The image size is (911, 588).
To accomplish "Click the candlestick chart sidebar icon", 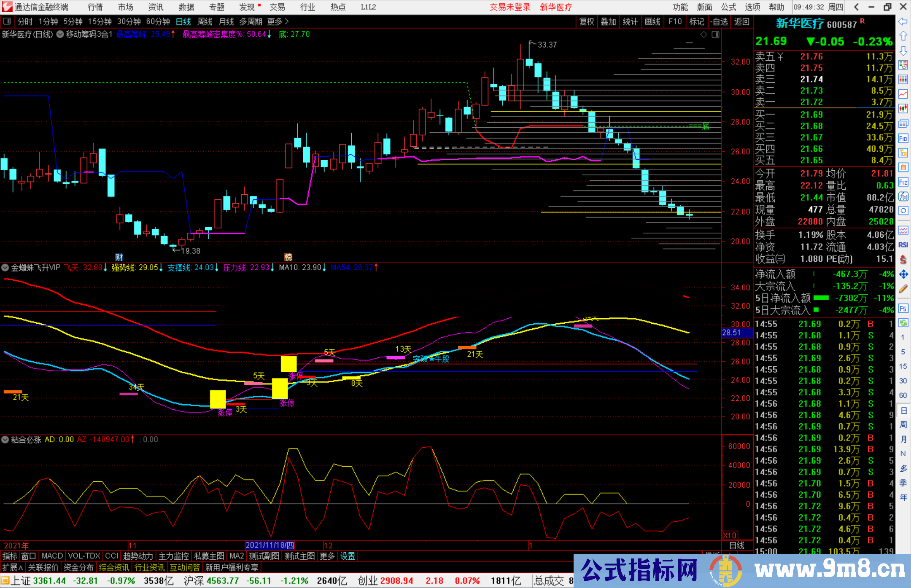I will tap(903, 108).
